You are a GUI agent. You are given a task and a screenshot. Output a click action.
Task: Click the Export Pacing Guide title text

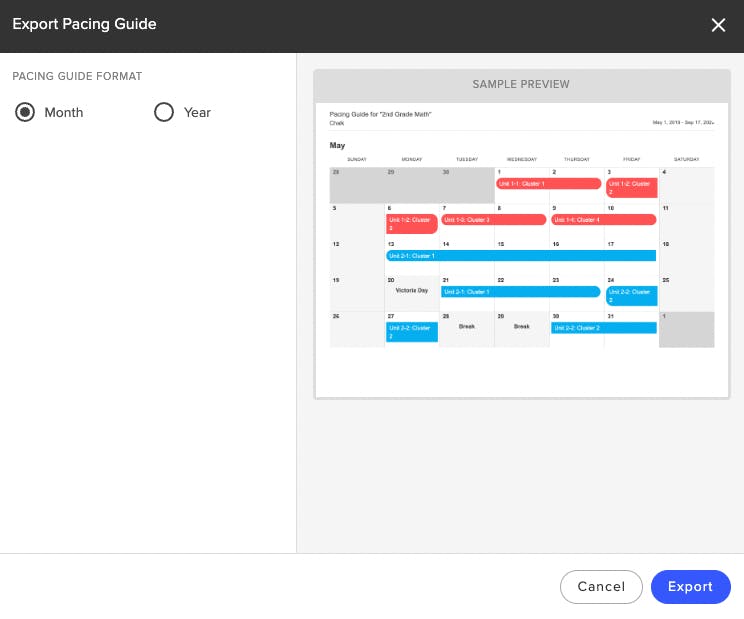(x=84, y=24)
